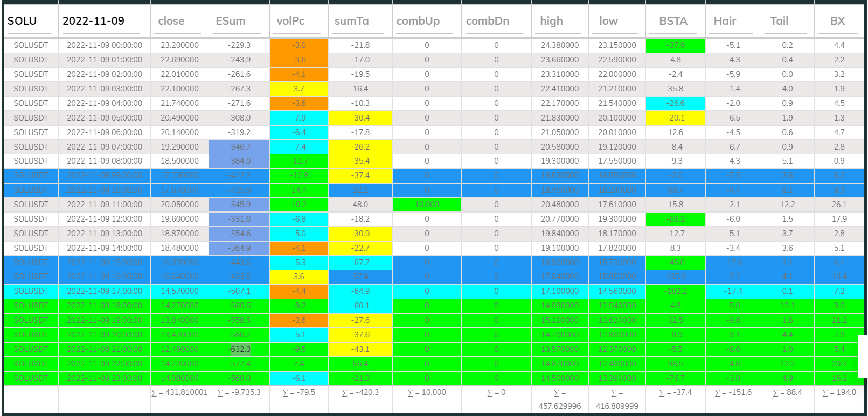
Task: Select the highlighted ESum cell 632.3
Action: pyautogui.click(x=240, y=349)
